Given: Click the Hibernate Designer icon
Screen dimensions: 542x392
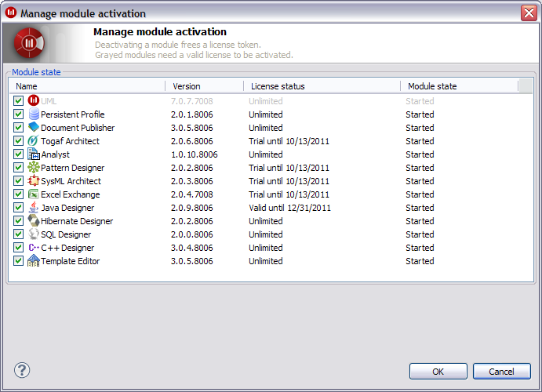Looking at the screenshot, I should coord(34,220).
